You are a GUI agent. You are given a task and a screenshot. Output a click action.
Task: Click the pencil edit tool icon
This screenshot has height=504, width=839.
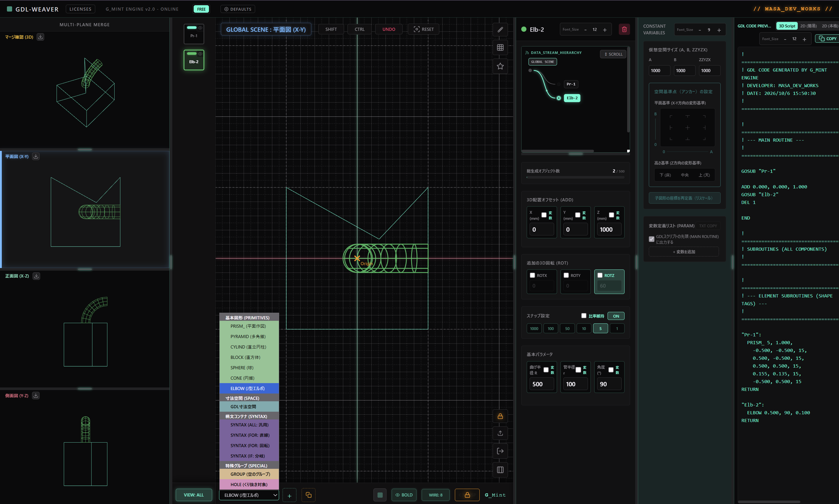500,29
